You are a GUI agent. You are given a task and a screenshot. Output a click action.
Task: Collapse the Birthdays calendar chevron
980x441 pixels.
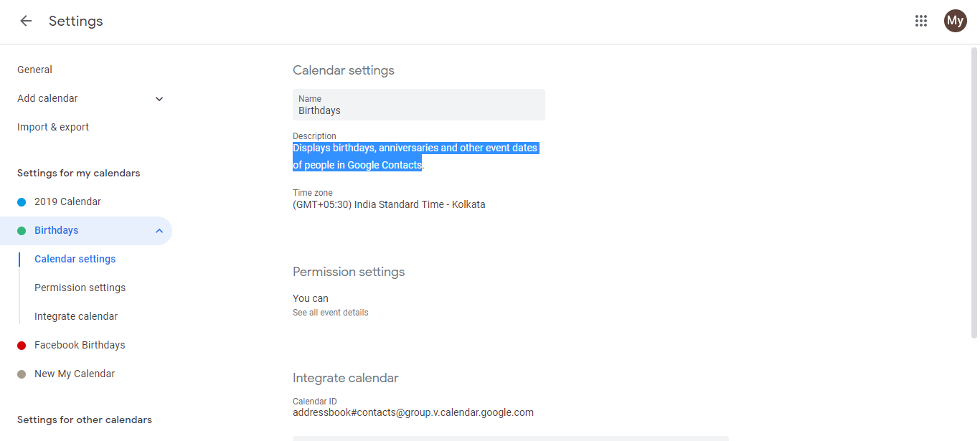point(159,231)
